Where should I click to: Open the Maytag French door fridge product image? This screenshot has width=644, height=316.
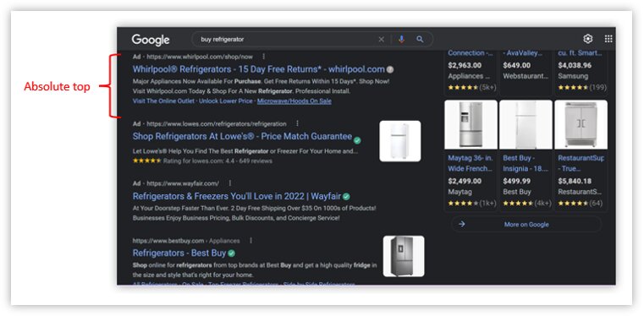(x=471, y=124)
